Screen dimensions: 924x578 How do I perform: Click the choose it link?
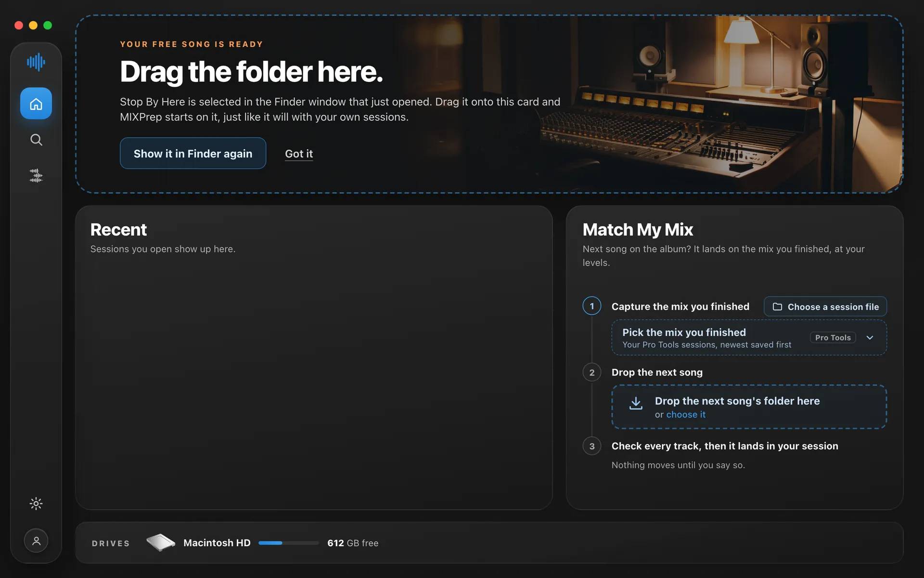point(686,415)
